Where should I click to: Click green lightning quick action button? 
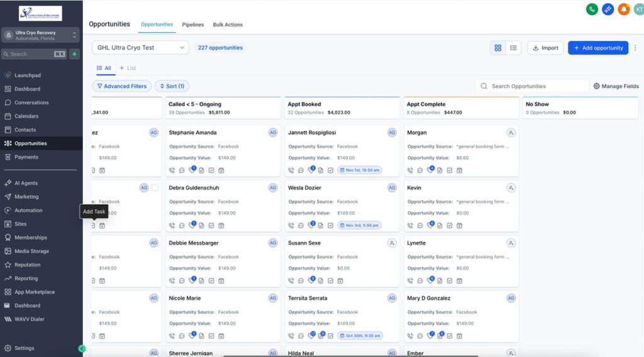74,54
